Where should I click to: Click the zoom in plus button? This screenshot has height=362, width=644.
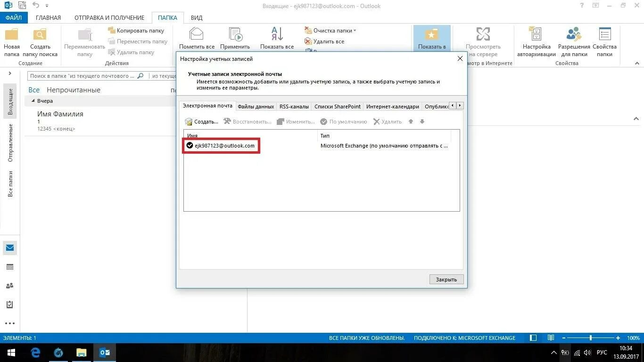click(x=618, y=338)
